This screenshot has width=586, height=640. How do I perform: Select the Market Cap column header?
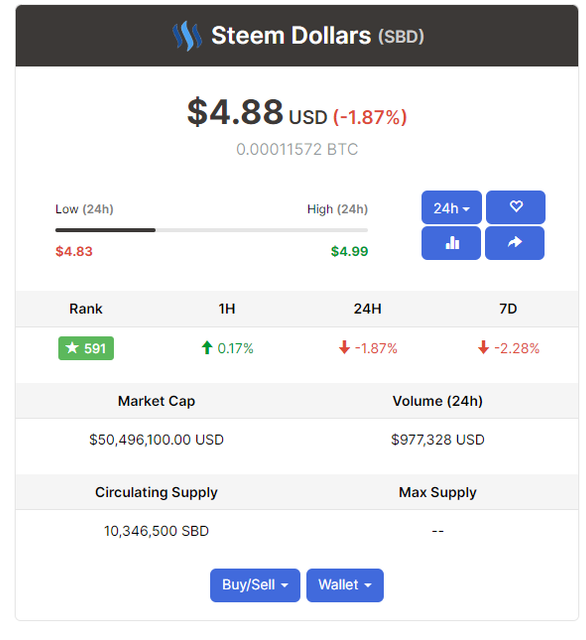pos(156,401)
